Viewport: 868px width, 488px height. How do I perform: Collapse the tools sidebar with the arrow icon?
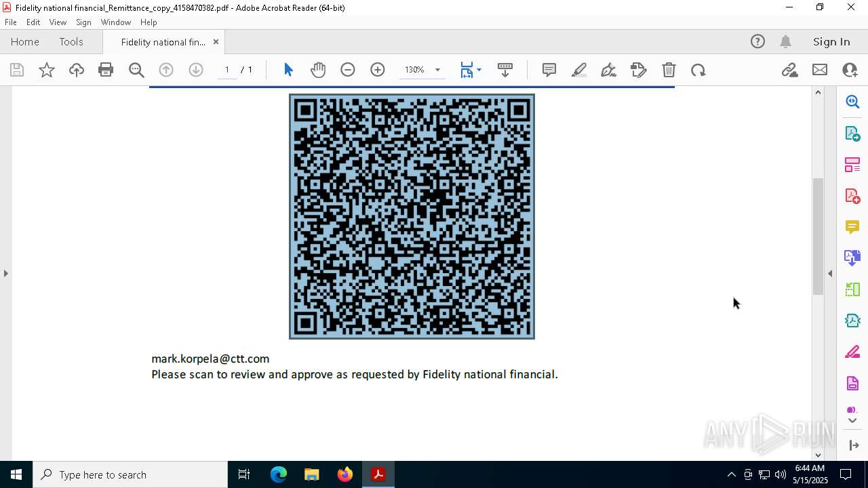coord(854,445)
